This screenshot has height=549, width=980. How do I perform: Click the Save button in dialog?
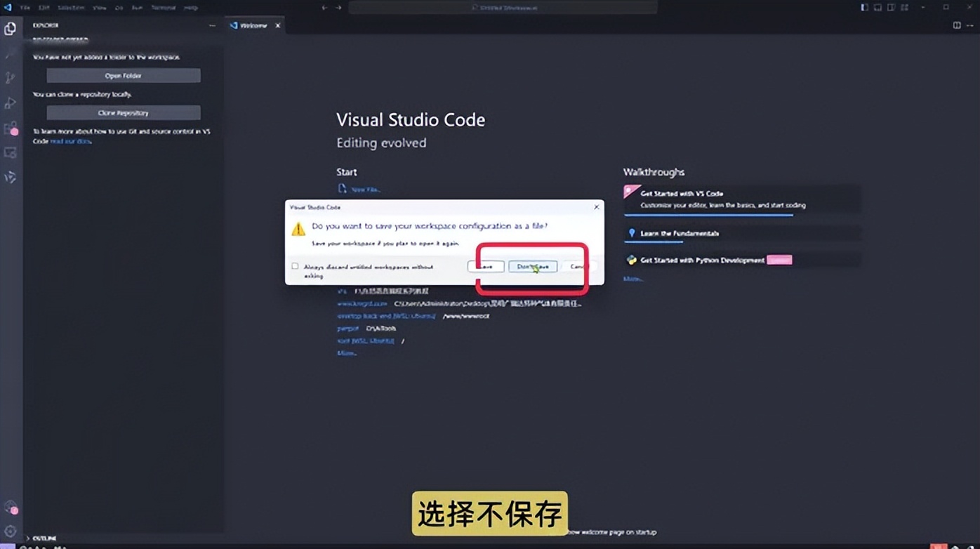coord(486,267)
